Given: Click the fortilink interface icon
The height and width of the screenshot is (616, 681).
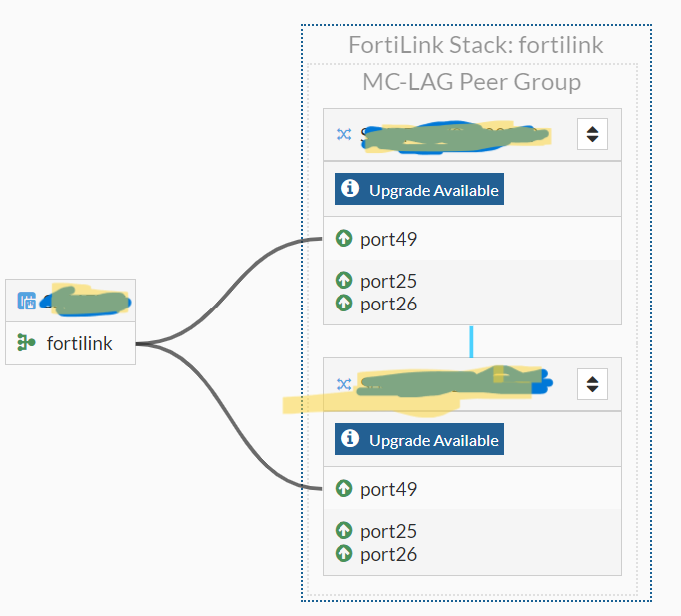Looking at the screenshot, I should (x=27, y=344).
